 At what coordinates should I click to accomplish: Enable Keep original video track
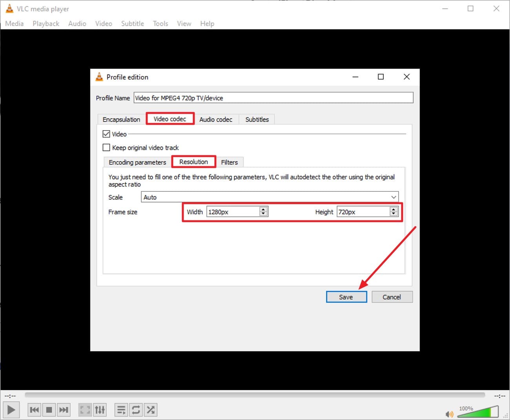pyautogui.click(x=106, y=147)
